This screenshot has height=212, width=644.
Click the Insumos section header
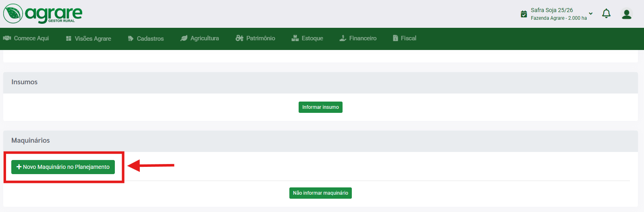coord(320,83)
